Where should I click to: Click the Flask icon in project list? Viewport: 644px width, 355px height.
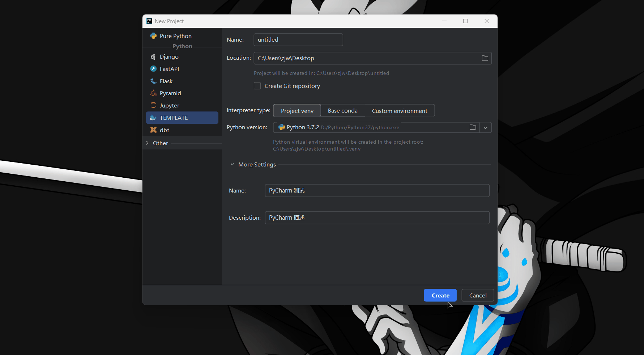coord(153,81)
